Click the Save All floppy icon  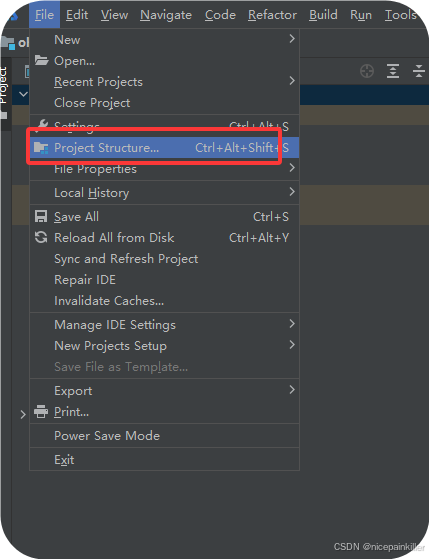tap(41, 216)
